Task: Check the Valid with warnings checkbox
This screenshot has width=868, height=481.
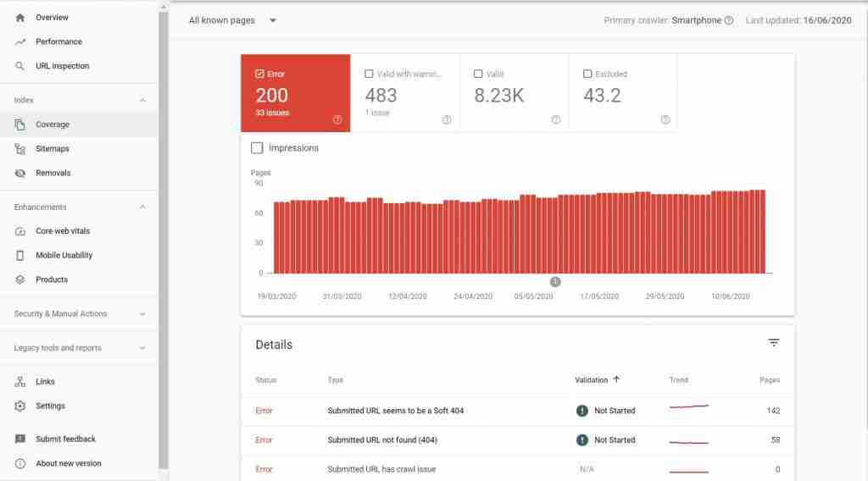Action: point(369,74)
